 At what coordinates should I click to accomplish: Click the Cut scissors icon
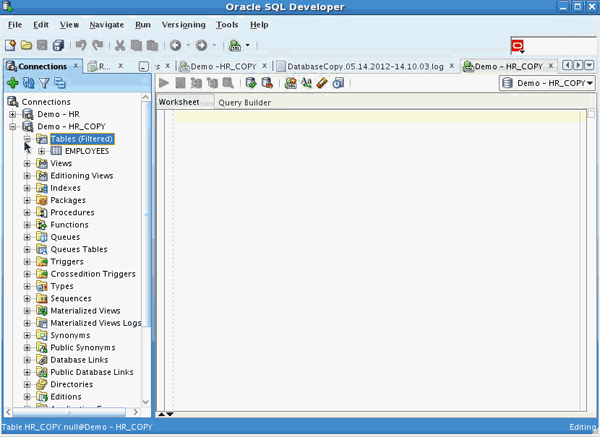[120, 45]
